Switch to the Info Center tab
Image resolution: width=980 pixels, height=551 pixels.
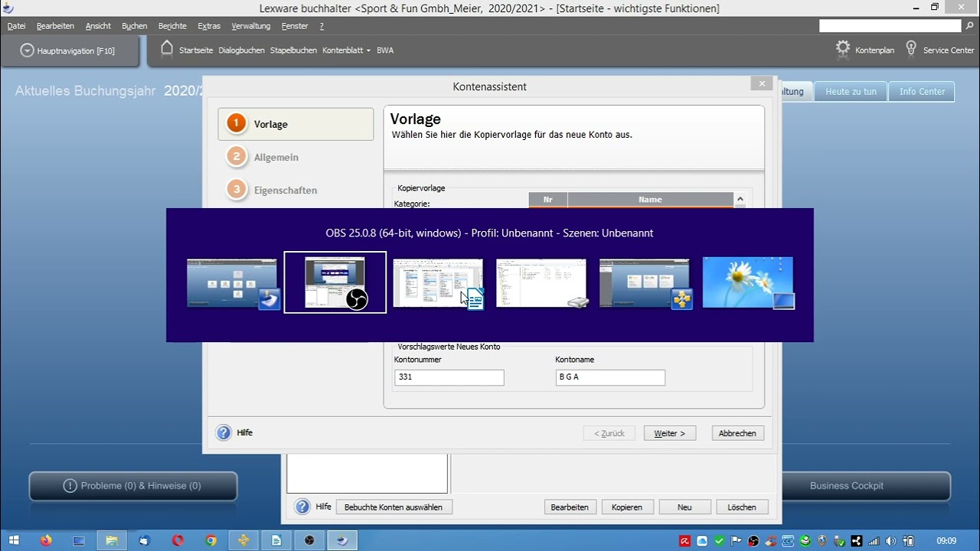922,92
